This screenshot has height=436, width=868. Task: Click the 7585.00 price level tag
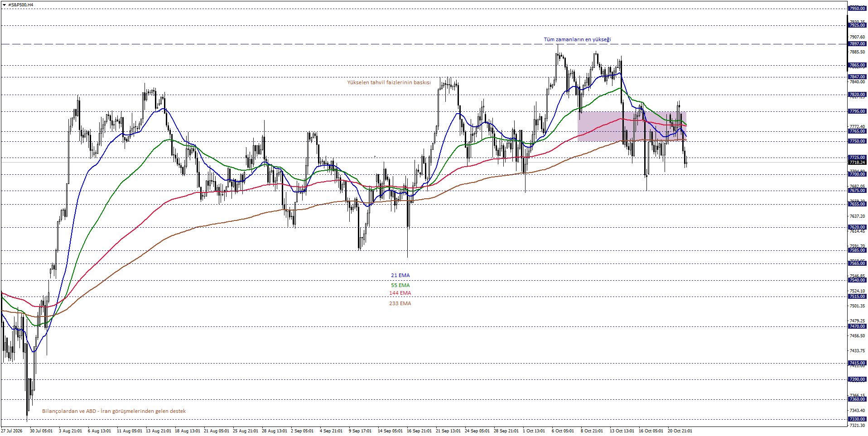click(x=857, y=250)
